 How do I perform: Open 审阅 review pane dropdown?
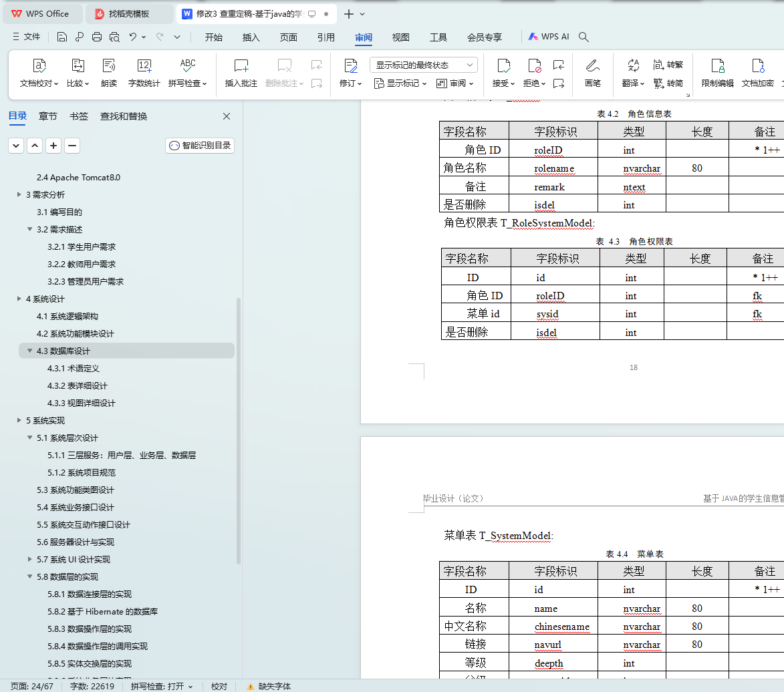454,83
